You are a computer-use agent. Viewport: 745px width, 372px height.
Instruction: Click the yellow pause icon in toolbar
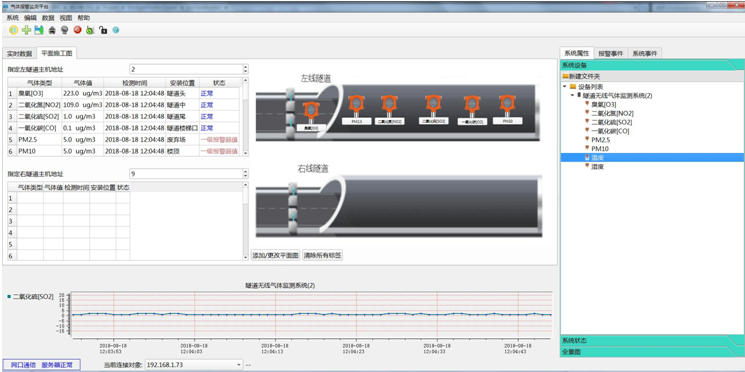click(x=14, y=30)
